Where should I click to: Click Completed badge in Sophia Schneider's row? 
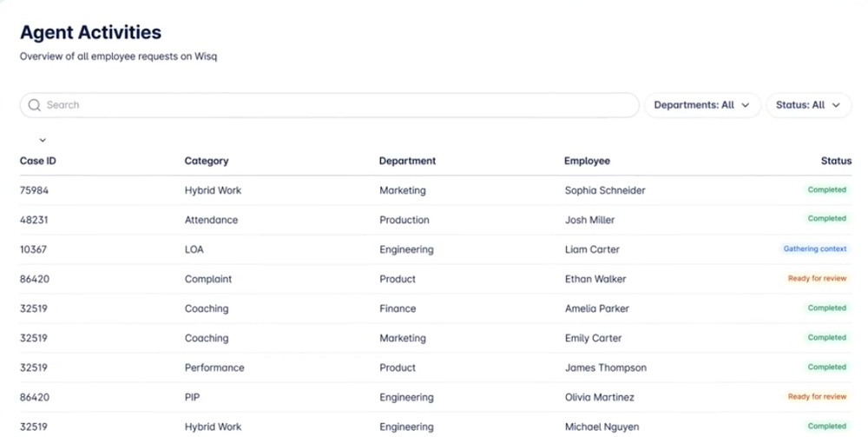[826, 190]
